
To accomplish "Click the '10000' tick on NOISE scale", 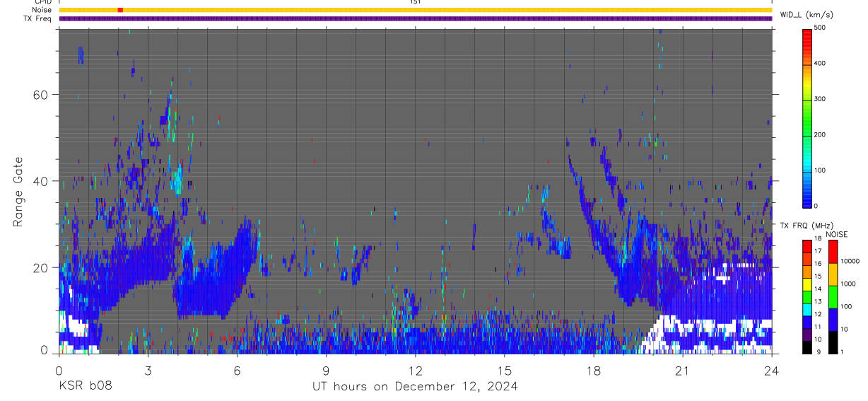I will pyautogui.click(x=850, y=261).
